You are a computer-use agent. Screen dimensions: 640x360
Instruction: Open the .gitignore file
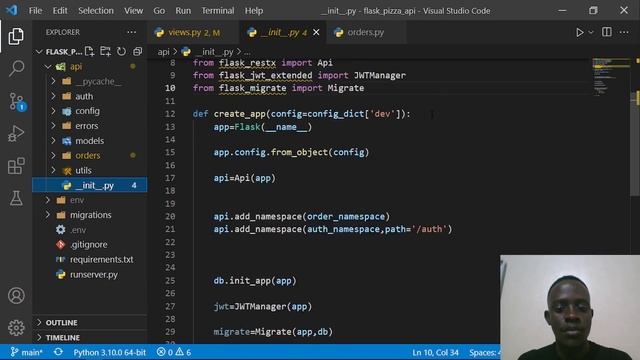pos(89,244)
